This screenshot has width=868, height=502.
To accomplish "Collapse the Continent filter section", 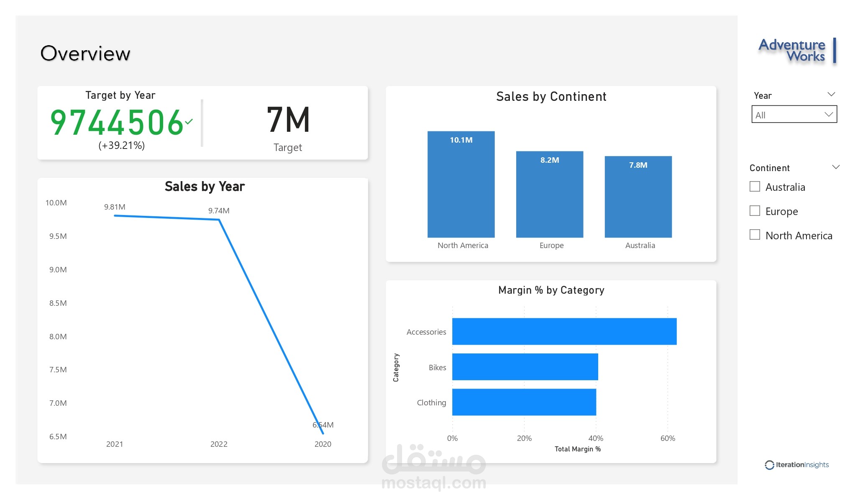I will (x=835, y=166).
